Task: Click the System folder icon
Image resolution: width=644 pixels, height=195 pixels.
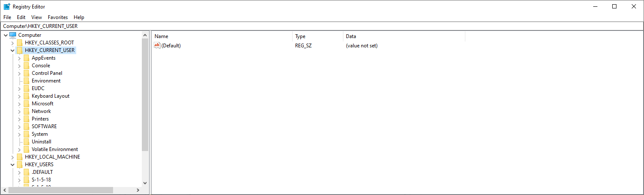Action: click(26, 134)
